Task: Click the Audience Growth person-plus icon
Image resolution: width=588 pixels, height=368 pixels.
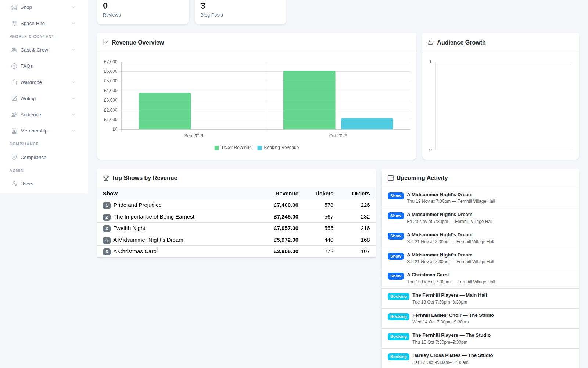Action: tap(431, 43)
